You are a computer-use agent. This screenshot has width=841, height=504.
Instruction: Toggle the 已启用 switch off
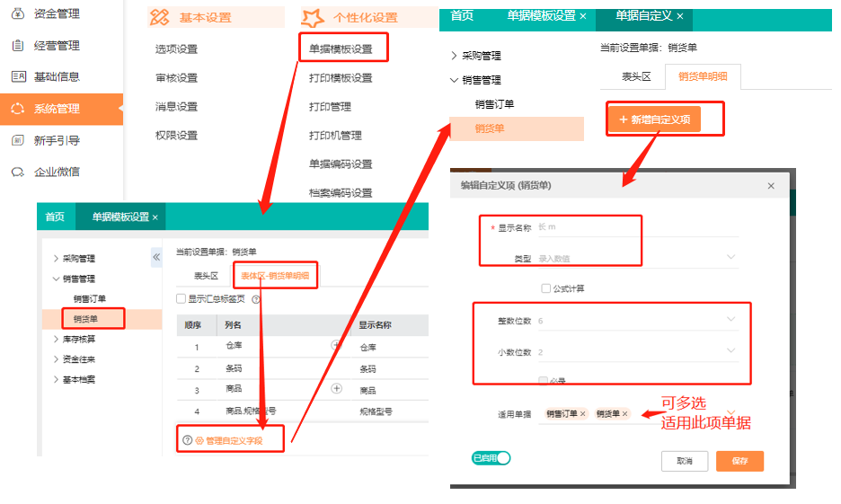click(x=491, y=458)
